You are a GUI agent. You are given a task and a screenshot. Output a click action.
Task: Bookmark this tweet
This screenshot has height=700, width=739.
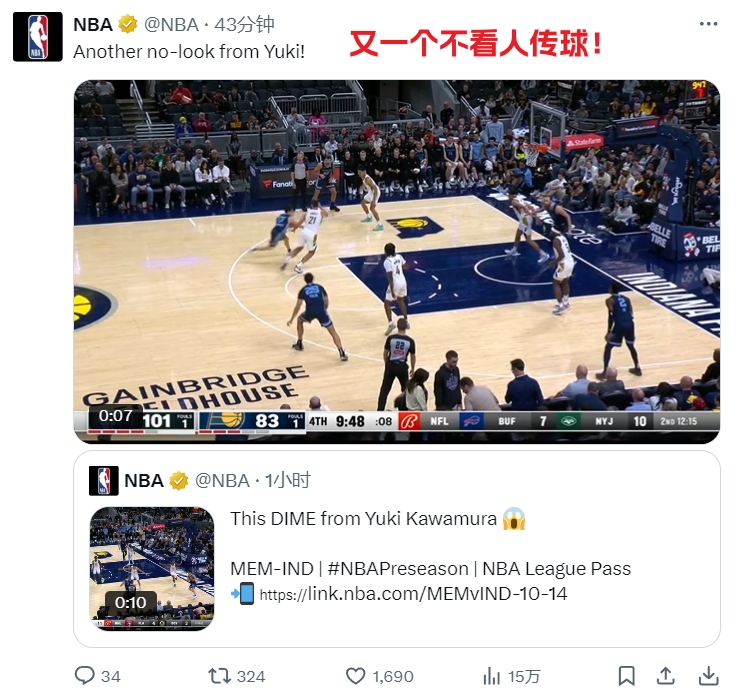[x=626, y=676]
